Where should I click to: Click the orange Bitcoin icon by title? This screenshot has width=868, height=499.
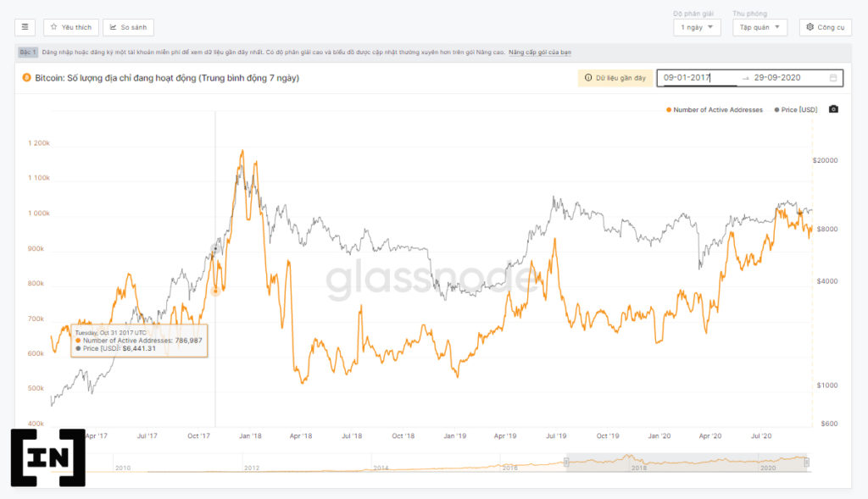[26, 78]
